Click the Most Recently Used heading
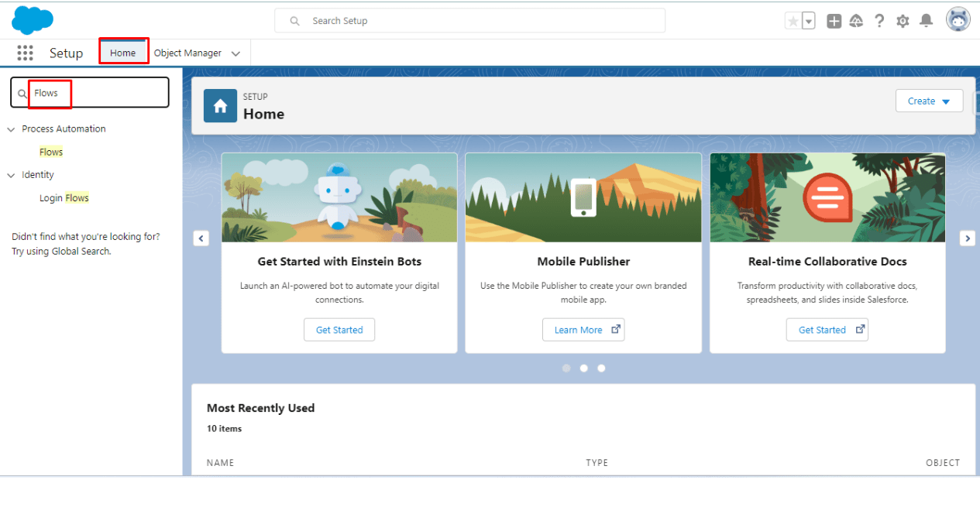Viewport: 980px width, 521px height. tap(260, 408)
